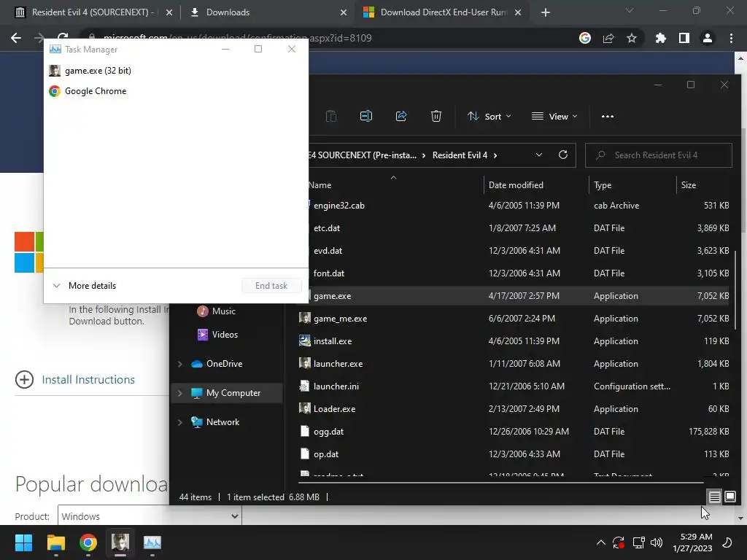747x560 pixels.
Task: Click RE4 SOURCENEXT (Pre-insta... breadcrumb
Action: pos(363,155)
